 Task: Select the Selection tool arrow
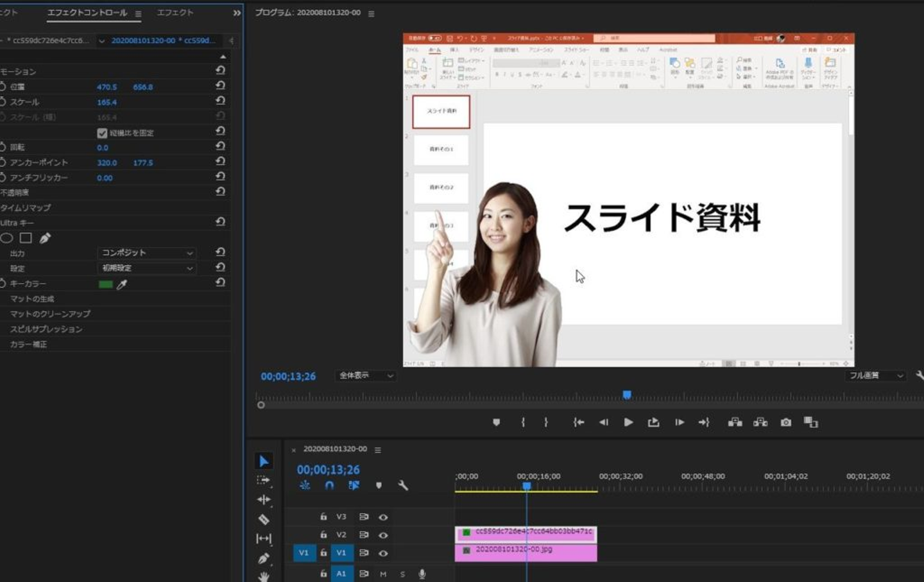click(x=263, y=461)
